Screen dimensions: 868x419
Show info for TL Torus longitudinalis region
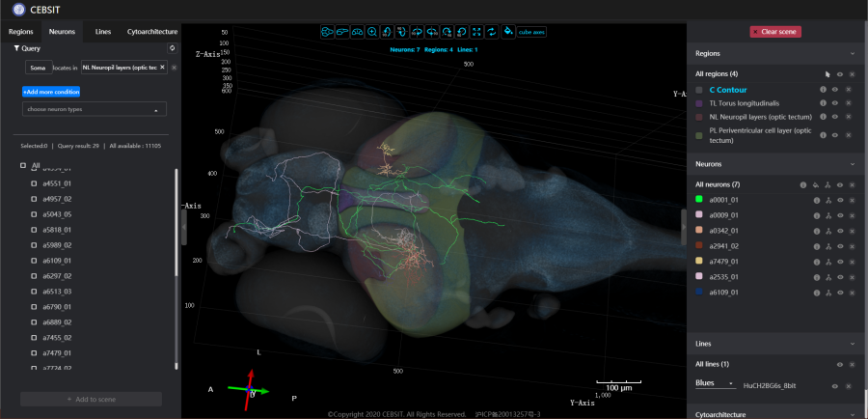(823, 103)
